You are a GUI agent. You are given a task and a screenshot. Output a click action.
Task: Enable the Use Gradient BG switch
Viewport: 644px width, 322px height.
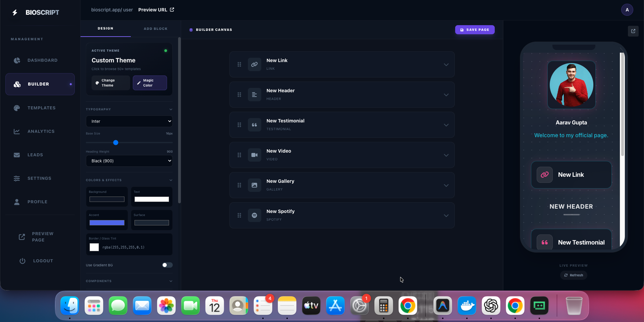(x=167, y=265)
